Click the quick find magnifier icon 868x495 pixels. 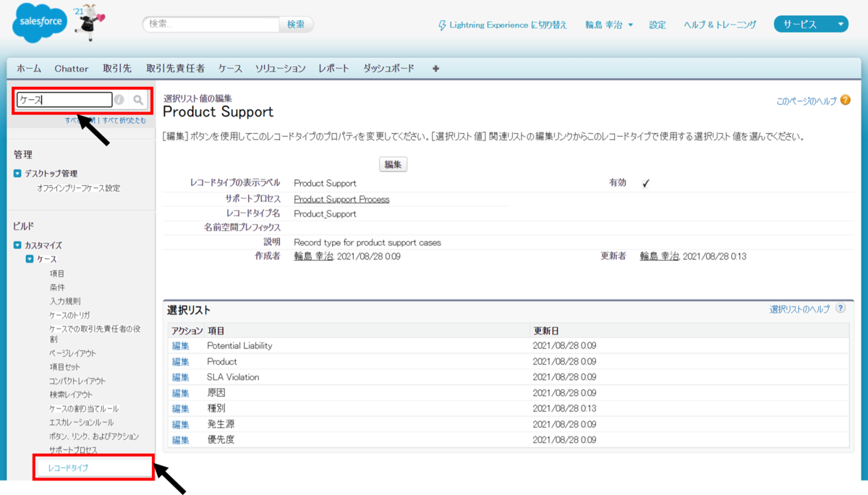pos(138,100)
